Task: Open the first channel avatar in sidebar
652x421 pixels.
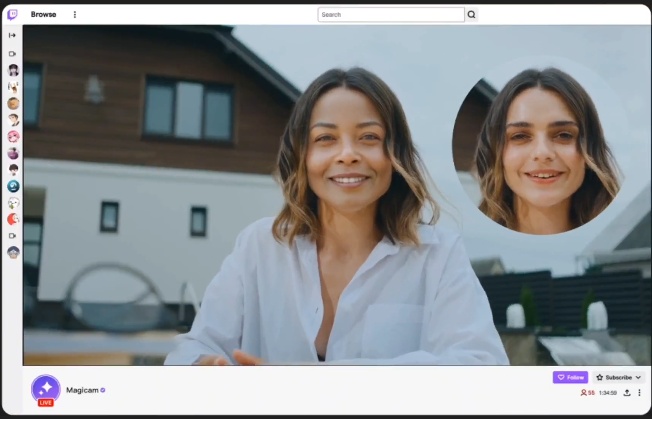Action: point(13,70)
